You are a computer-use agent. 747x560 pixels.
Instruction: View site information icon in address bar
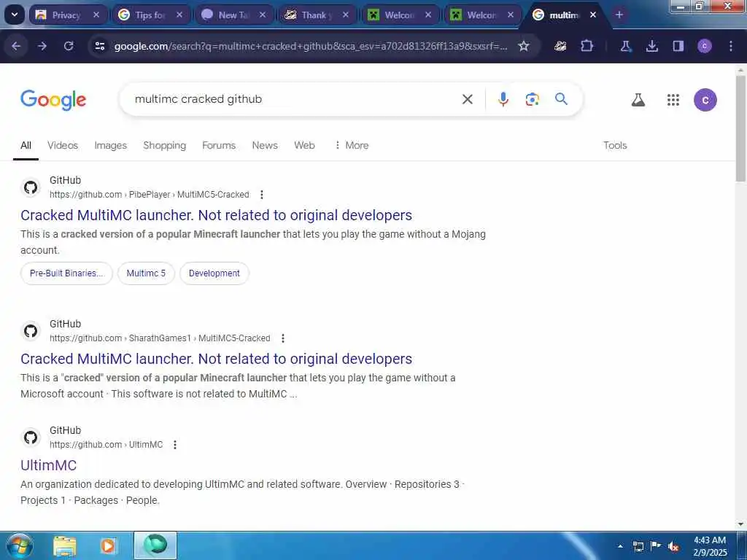pyautogui.click(x=100, y=46)
